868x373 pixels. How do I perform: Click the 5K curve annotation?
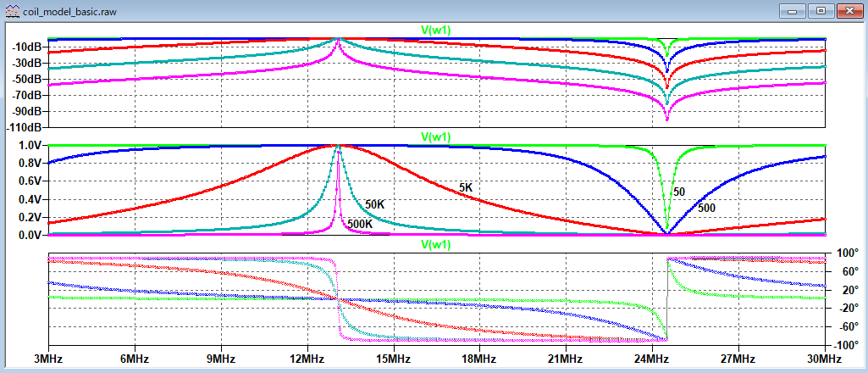click(466, 188)
